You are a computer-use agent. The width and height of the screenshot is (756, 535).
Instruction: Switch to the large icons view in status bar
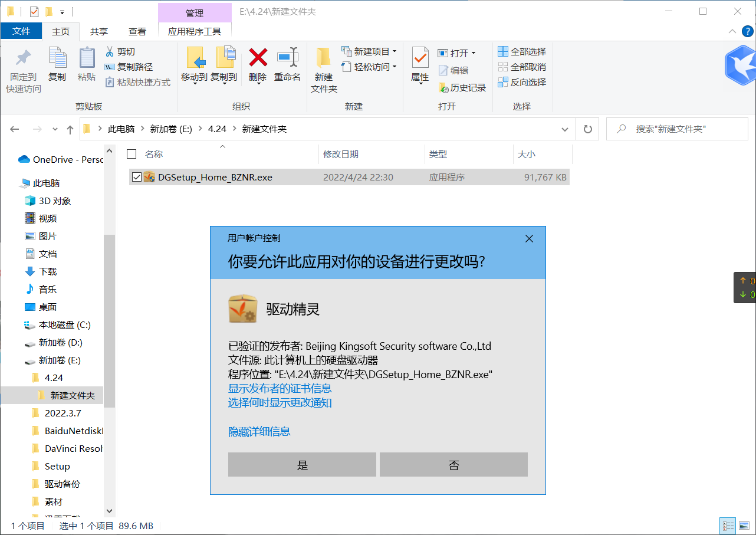pyautogui.click(x=743, y=526)
